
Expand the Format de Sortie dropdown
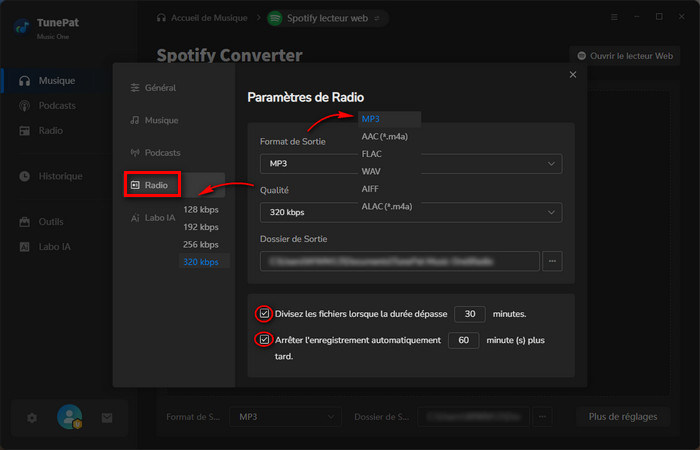[x=411, y=164]
